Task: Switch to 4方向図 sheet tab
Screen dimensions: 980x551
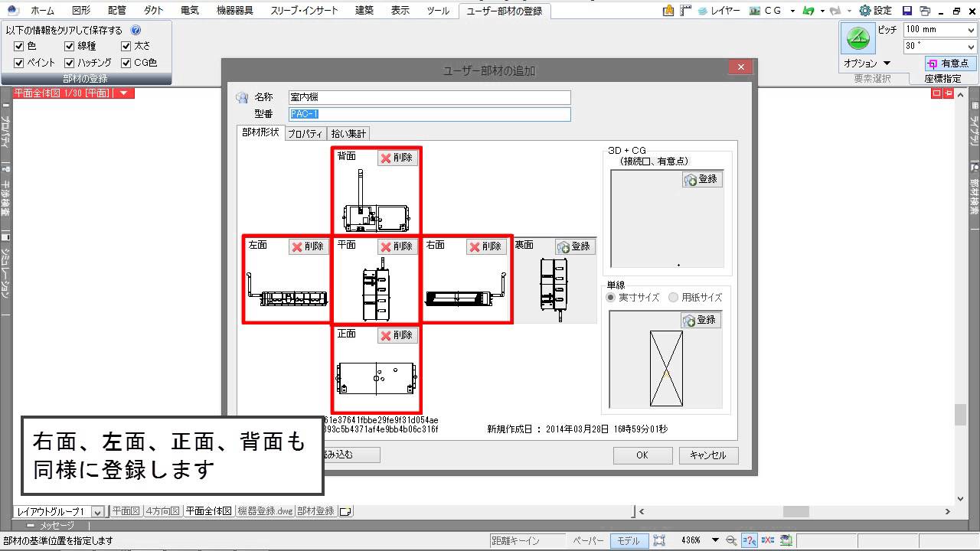Action: point(163,511)
